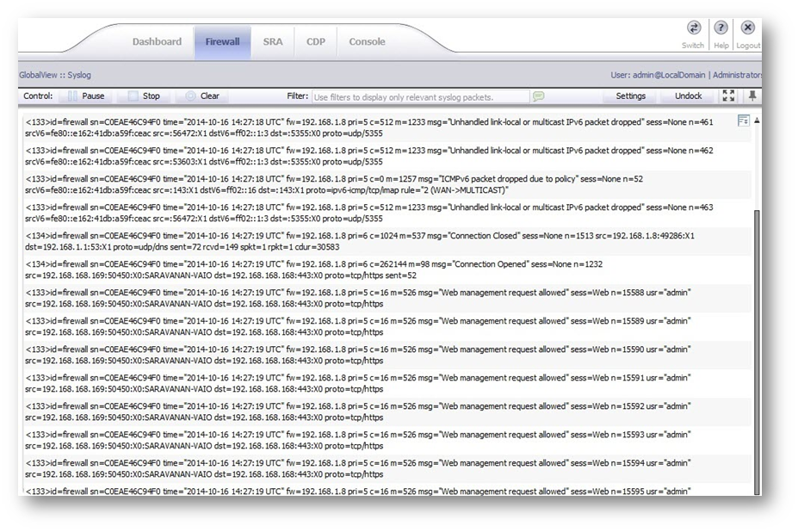Undock the syslog viewer
The image size is (798, 532).
(x=688, y=96)
